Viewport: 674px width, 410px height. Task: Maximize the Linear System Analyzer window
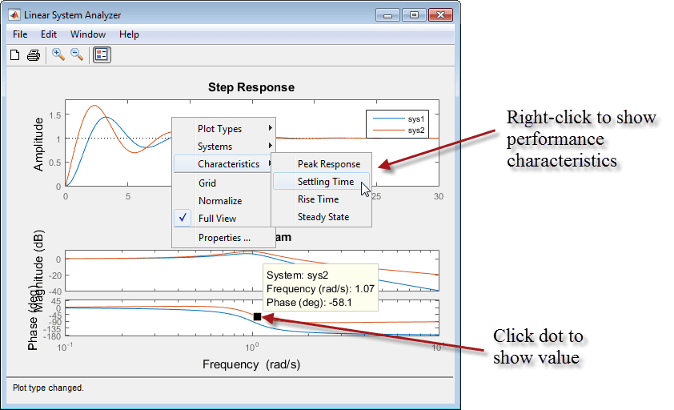[x=414, y=15]
